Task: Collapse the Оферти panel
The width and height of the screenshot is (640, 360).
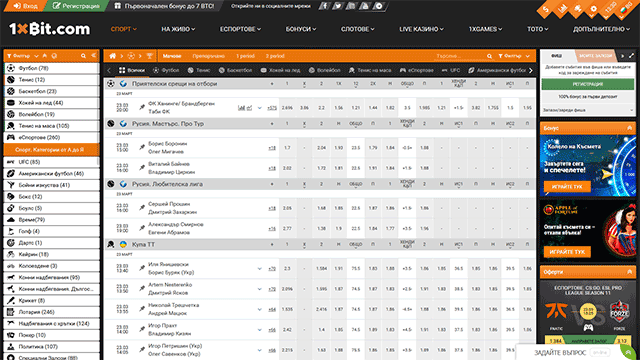Action: [x=629, y=271]
